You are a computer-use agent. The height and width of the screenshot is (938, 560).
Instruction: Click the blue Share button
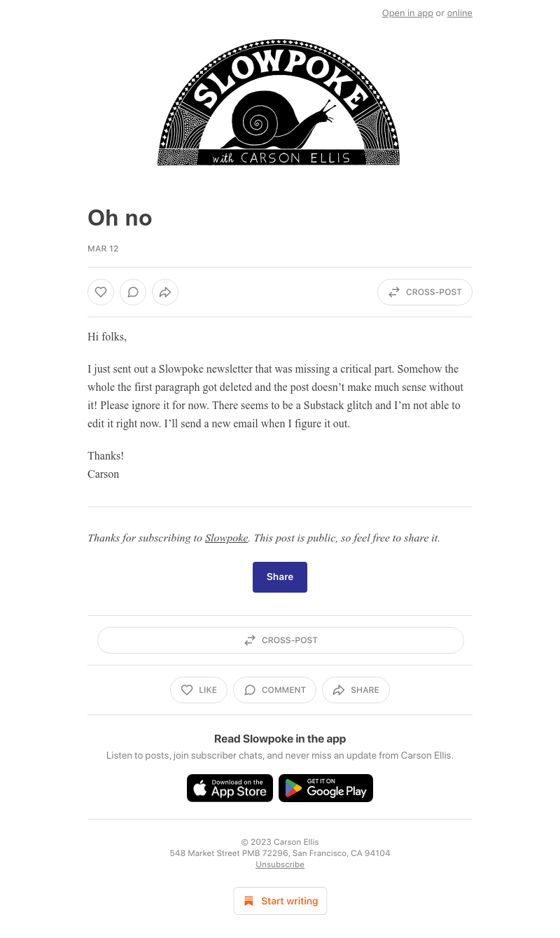[280, 577]
